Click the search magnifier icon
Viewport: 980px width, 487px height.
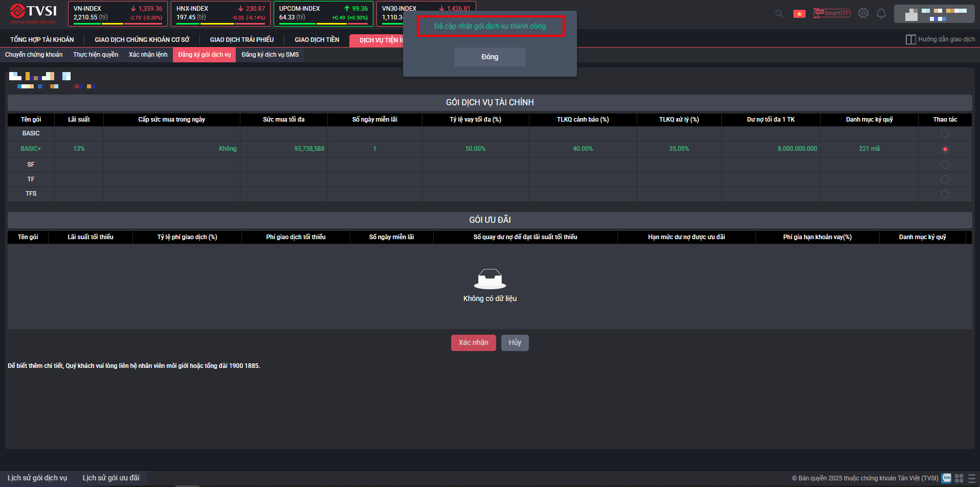pos(779,14)
